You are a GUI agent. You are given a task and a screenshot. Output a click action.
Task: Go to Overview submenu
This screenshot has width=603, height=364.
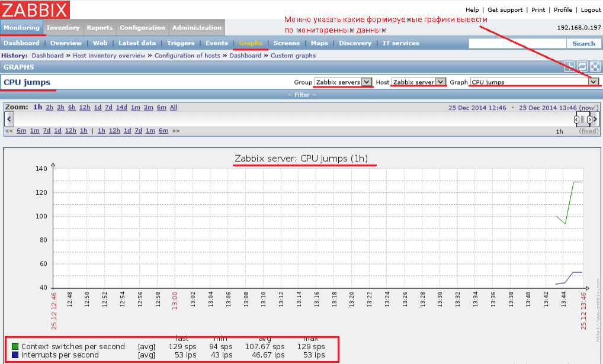click(66, 43)
